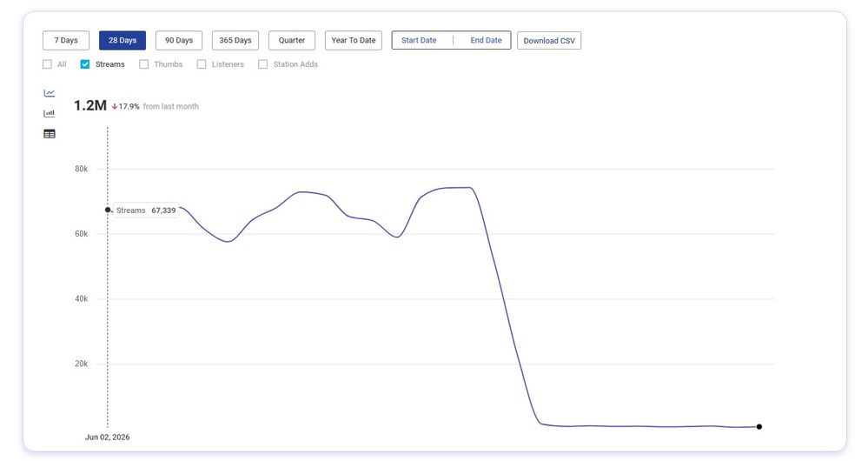Viewport: 868px width, 461px height.
Task: Enable the All checkbox
Action: pyautogui.click(x=47, y=64)
